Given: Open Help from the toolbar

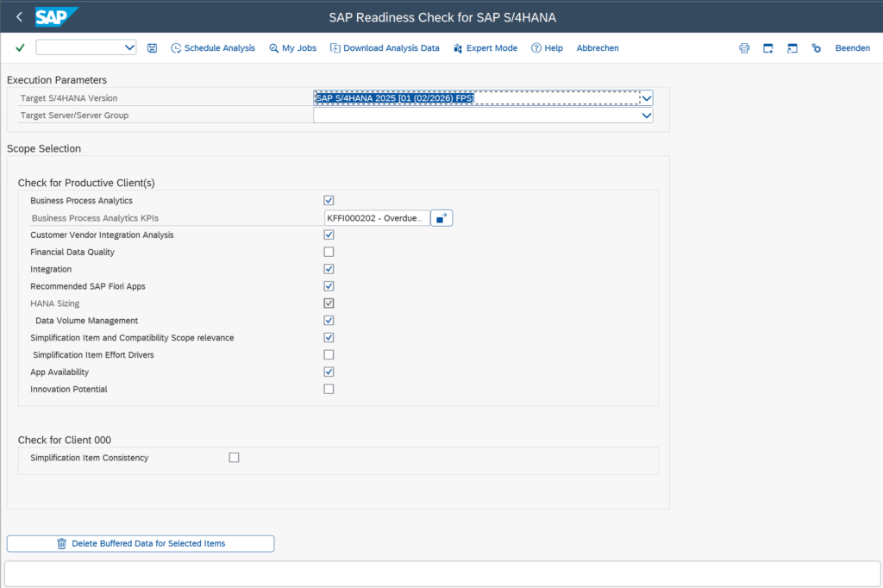Looking at the screenshot, I should (547, 48).
